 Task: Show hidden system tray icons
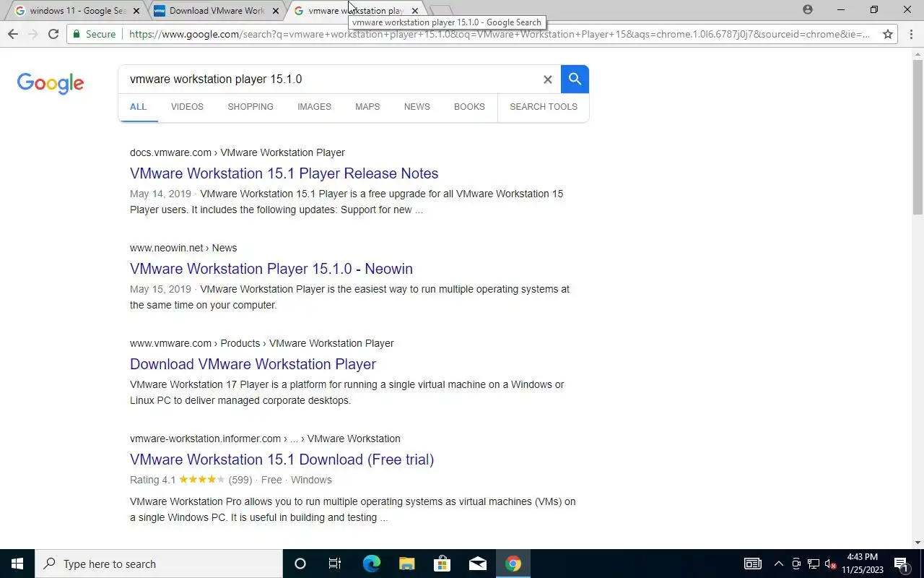click(778, 564)
